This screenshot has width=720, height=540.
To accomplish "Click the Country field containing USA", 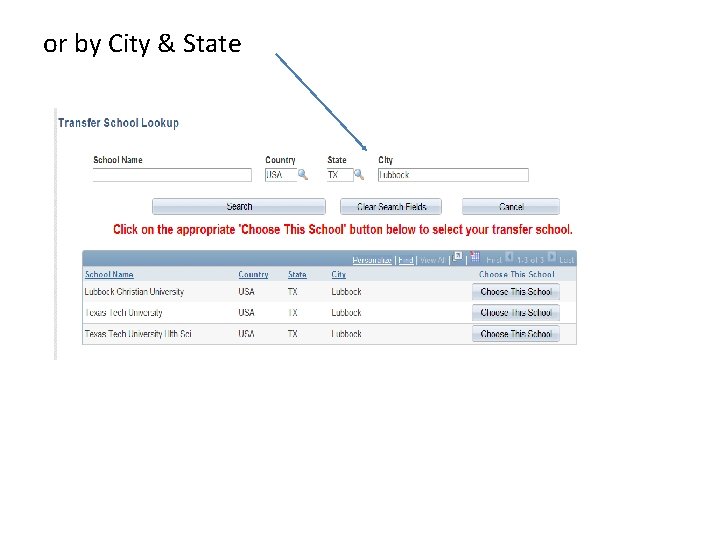I will tap(281, 175).
